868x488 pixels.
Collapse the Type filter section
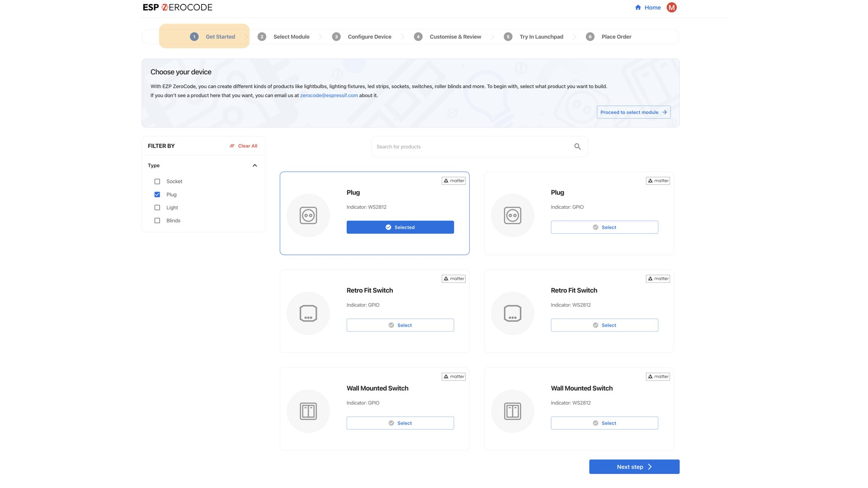coord(254,165)
